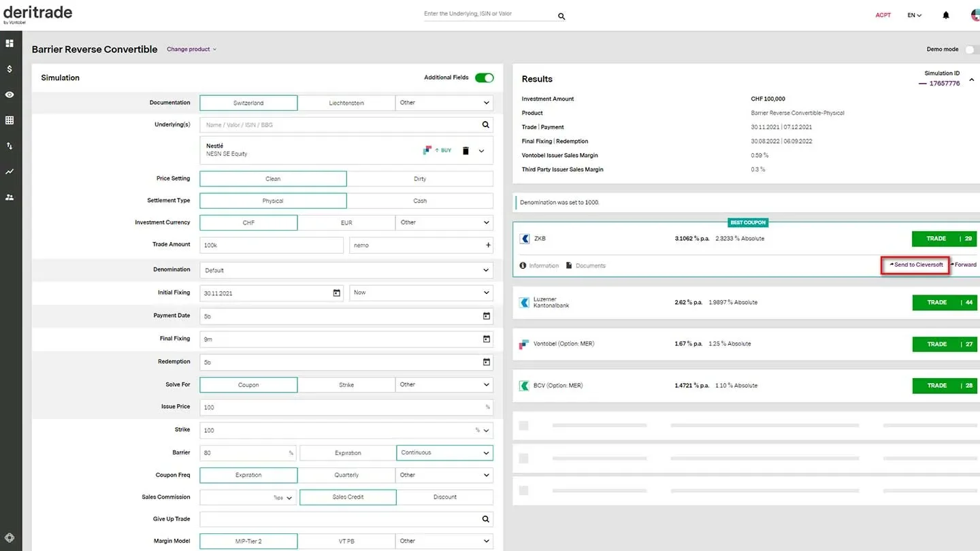Open the Documentation Other dropdown
980x551 pixels.
444,103
